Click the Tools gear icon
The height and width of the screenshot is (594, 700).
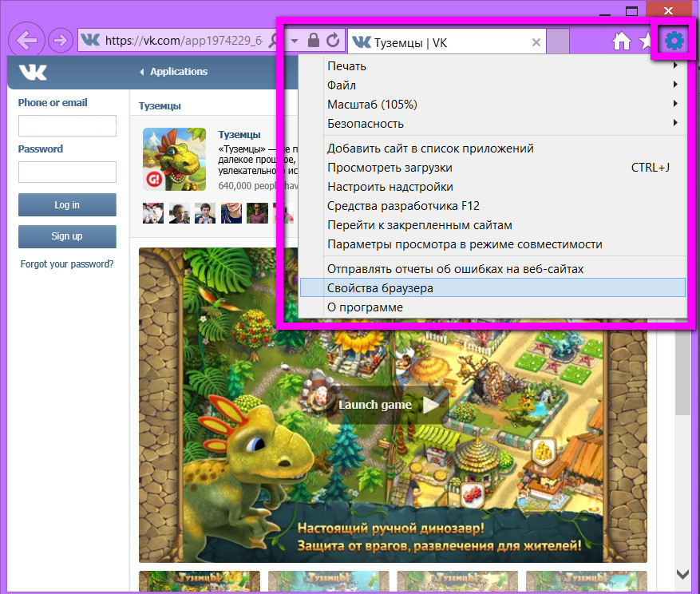[x=674, y=41]
